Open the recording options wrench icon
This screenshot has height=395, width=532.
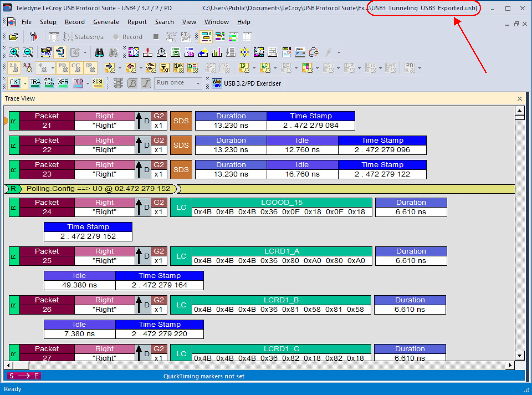point(34,37)
